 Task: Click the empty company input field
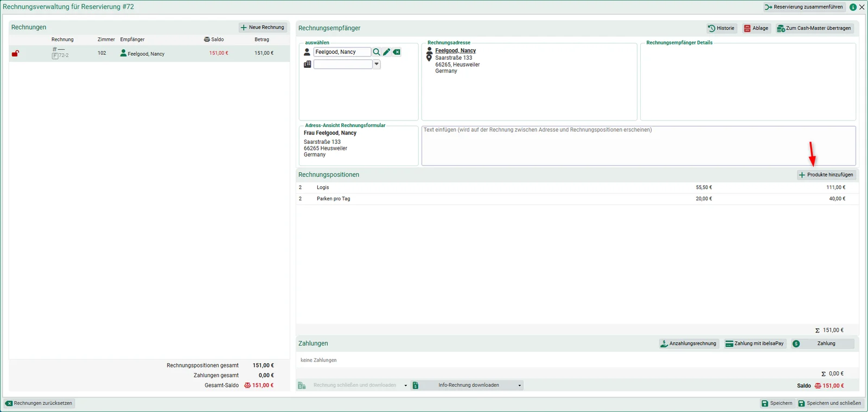tap(343, 64)
